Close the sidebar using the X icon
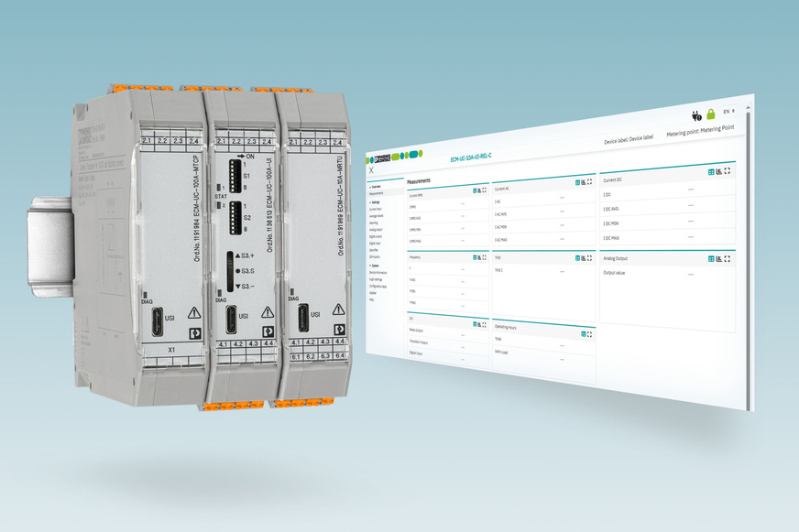This screenshot has height=532, width=799. (x=371, y=170)
